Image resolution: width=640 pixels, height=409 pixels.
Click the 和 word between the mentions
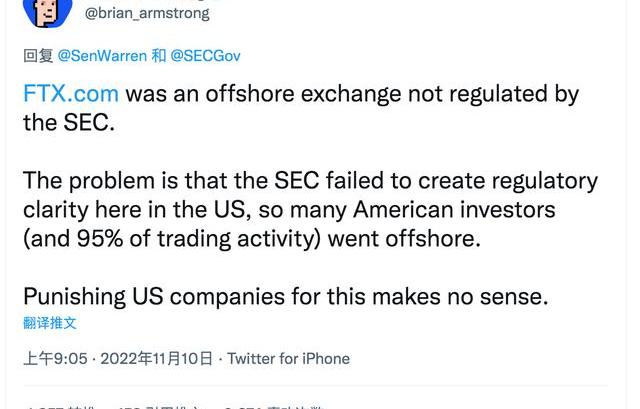(159, 56)
